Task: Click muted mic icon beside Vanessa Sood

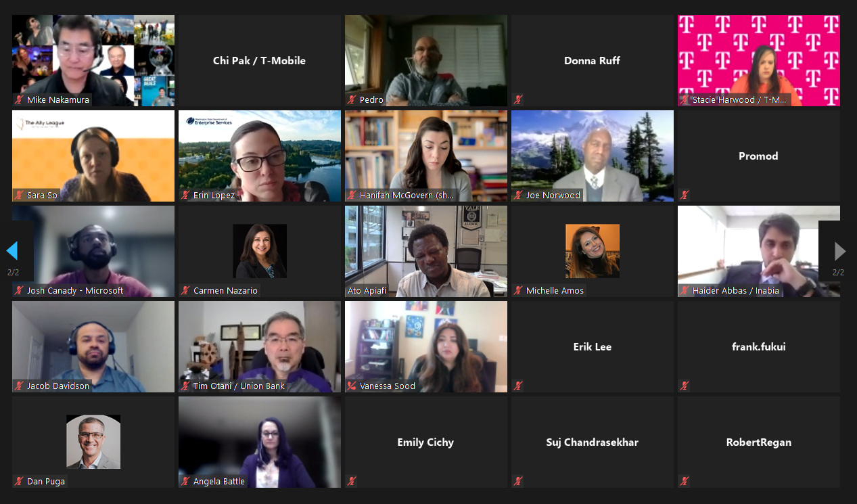Action: click(x=352, y=386)
